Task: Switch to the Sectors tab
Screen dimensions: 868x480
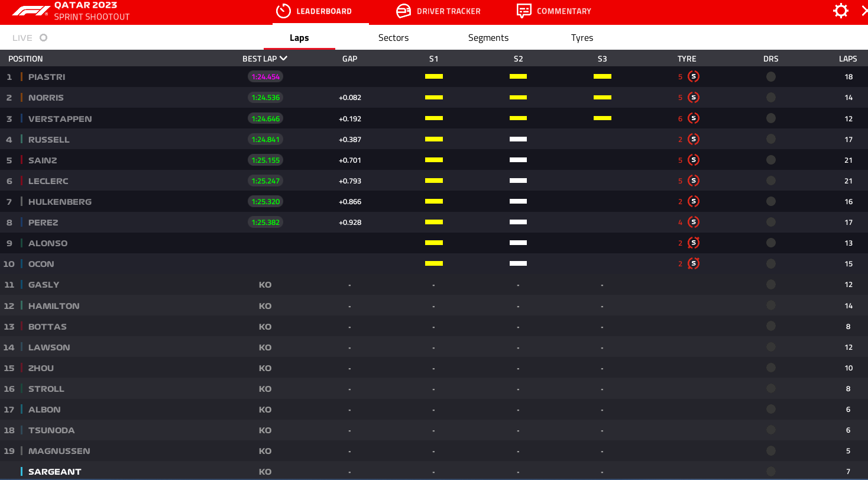Action: click(x=393, y=38)
